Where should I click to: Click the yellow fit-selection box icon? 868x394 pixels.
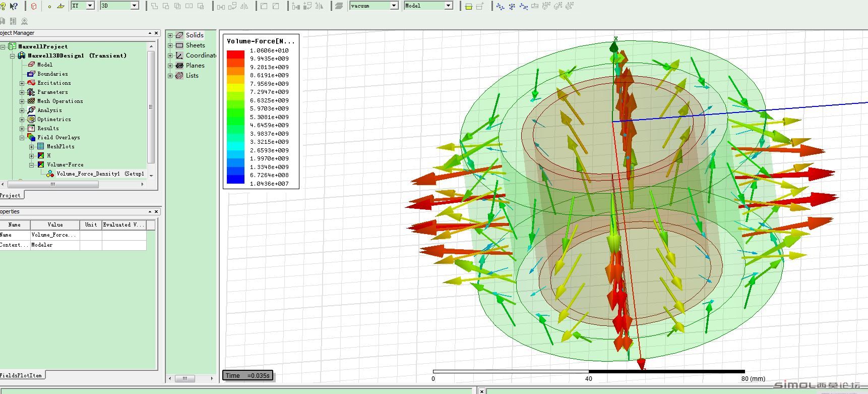(x=468, y=6)
